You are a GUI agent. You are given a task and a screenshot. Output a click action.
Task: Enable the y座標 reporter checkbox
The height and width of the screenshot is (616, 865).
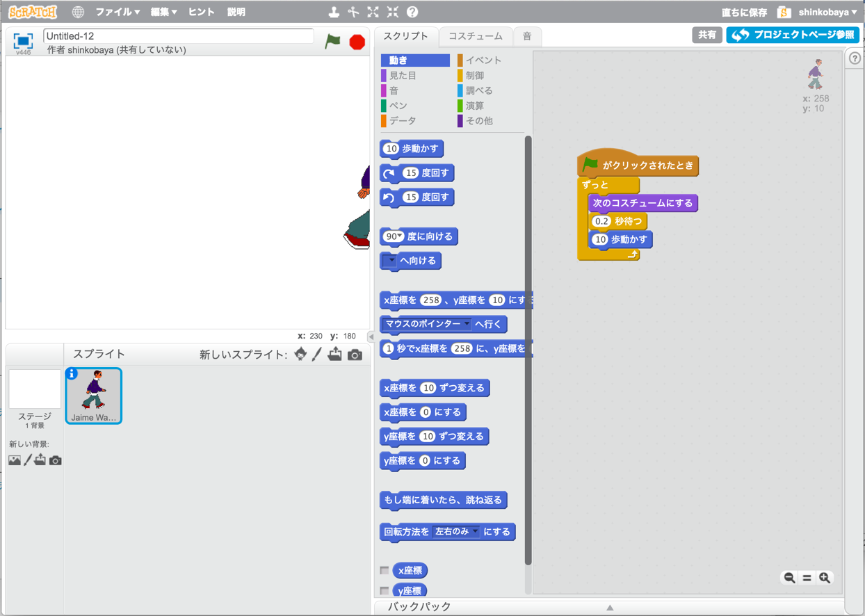(385, 590)
